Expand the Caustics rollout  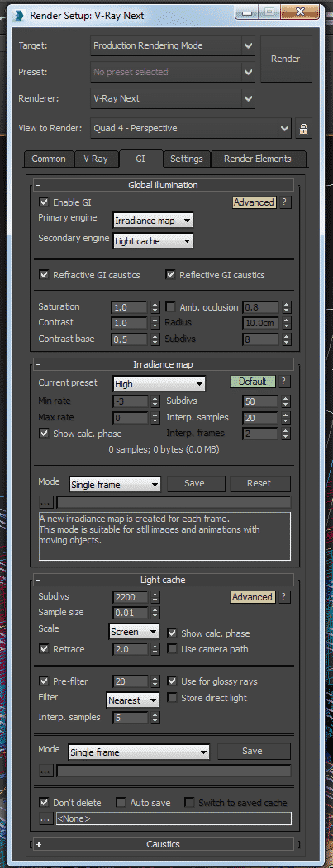163,844
